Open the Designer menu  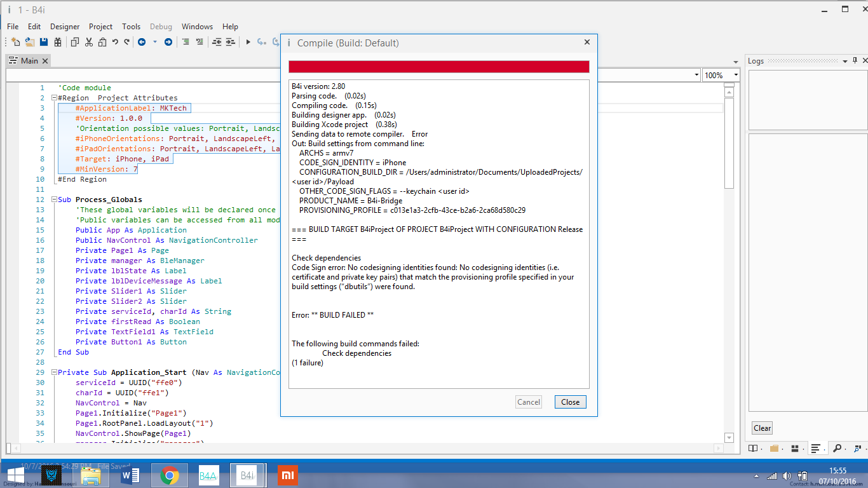click(65, 27)
